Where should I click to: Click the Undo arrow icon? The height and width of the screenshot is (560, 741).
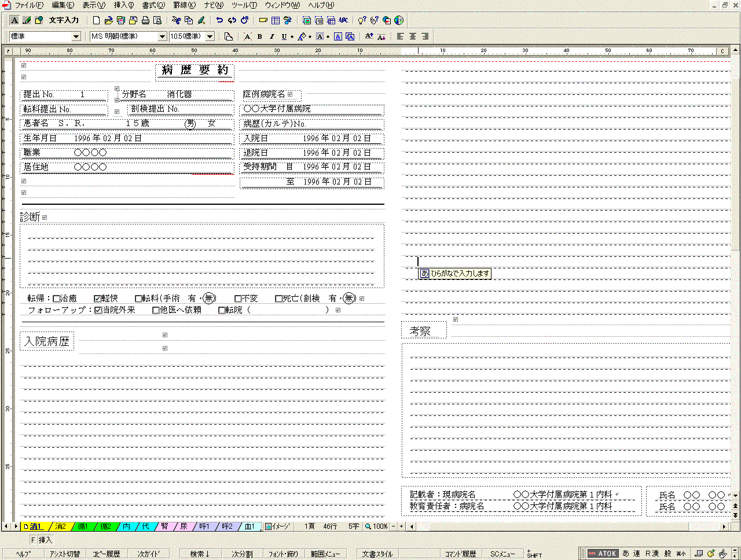click(x=219, y=20)
